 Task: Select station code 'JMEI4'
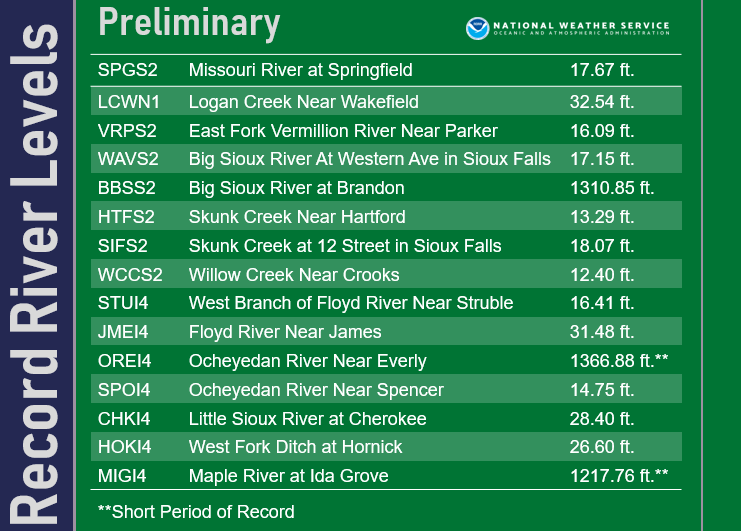[123, 332]
